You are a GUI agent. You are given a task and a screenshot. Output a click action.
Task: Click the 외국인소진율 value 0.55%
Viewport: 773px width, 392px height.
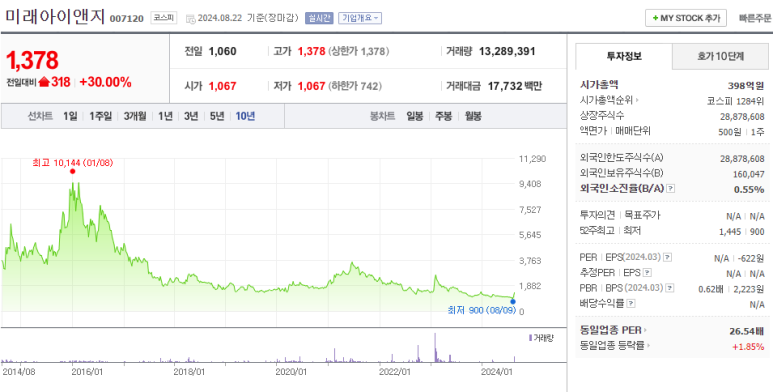click(749, 189)
